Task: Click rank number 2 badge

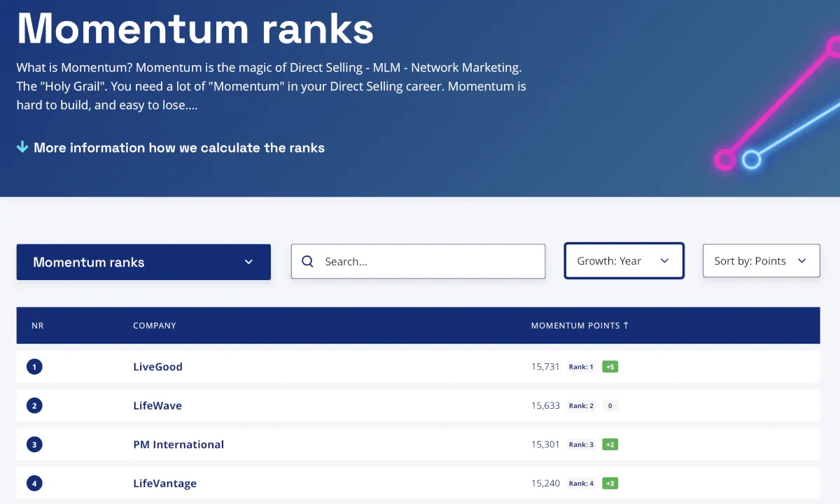Action: [x=34, y=405]
